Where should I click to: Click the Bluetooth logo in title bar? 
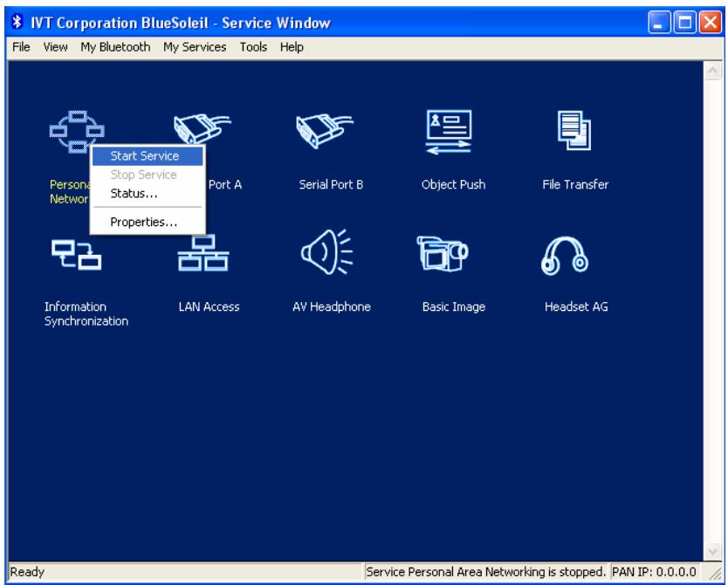coord(17,21)
